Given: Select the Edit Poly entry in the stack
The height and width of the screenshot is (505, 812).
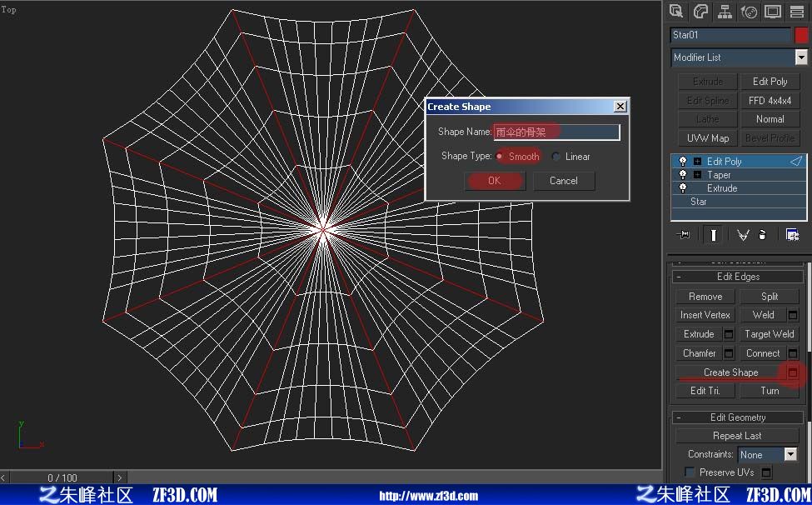Looking at the screenshot, I should point(739,161).
